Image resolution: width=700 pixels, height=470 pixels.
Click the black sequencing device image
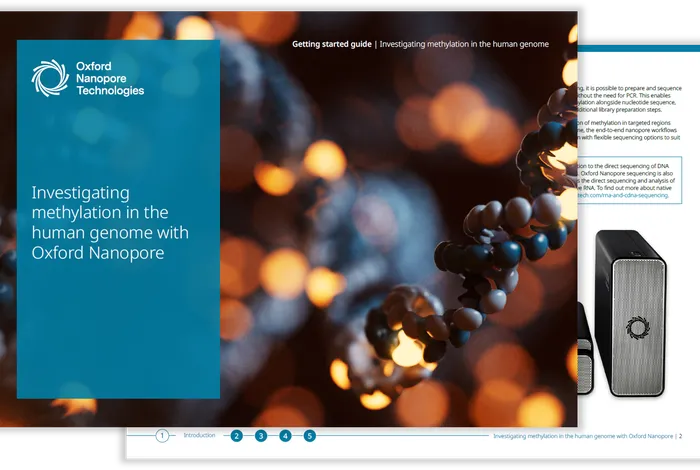pyautogui.click(x=630, y=313)
